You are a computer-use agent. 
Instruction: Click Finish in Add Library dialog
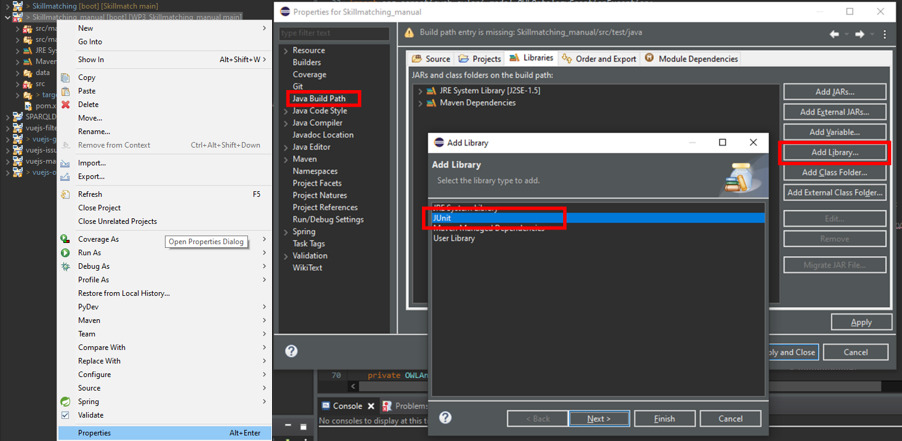tap(664, 419)
